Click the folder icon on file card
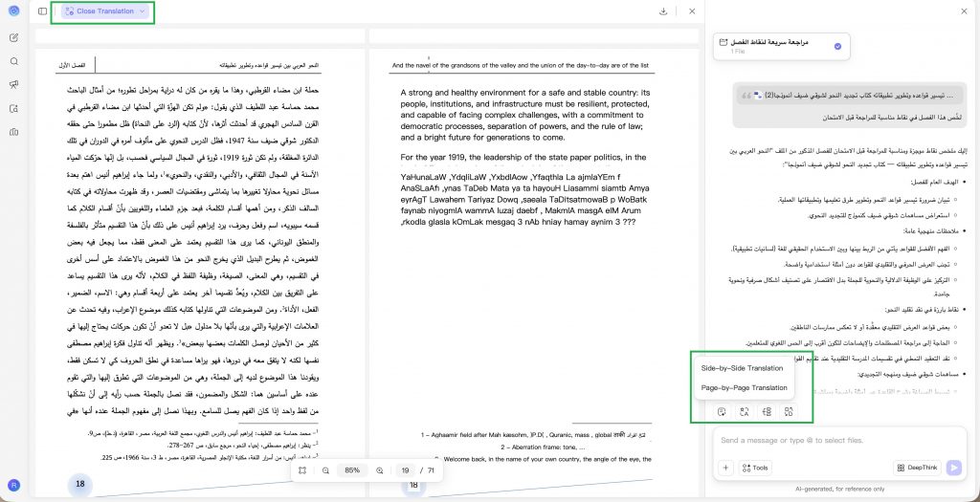980x502 pixels. (x=724, y=42)
